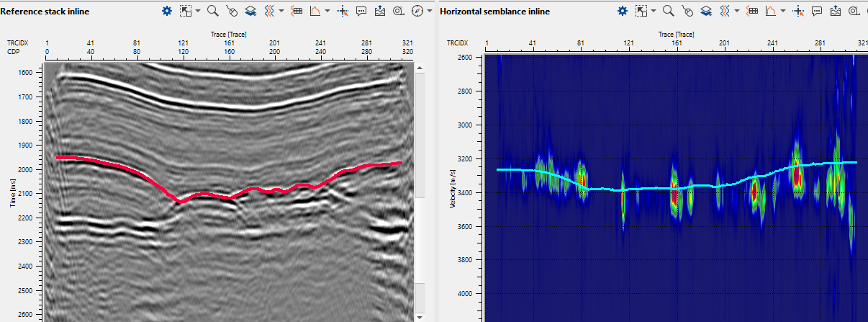
Task: Open settings gear in Reference stack inline panel
Action: [x=167, y=11]
